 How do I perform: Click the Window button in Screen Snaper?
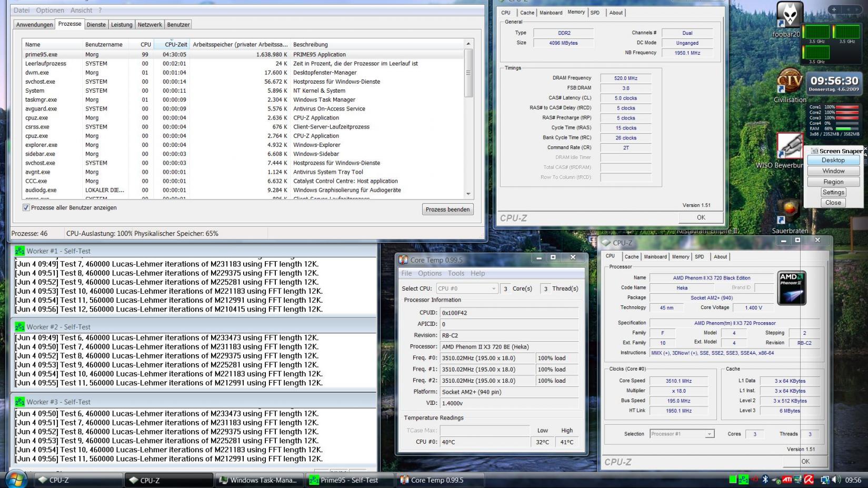coord(833,171)
